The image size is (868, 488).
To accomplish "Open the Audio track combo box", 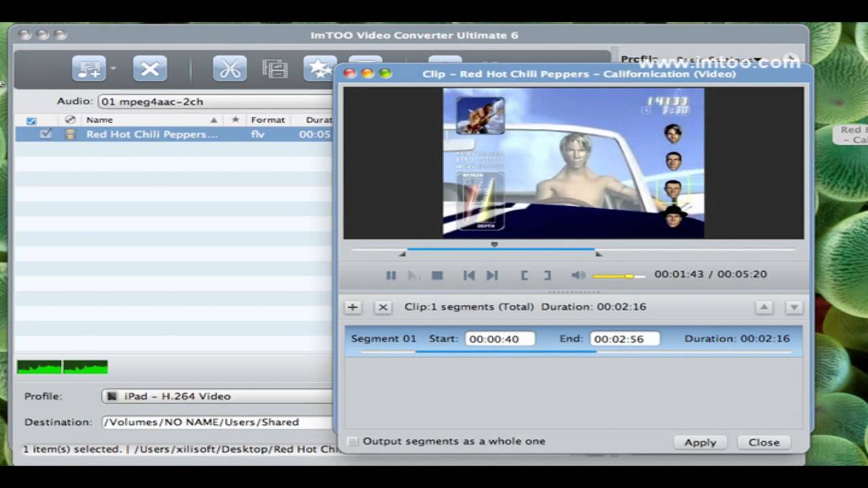I will tap(216, 102).
